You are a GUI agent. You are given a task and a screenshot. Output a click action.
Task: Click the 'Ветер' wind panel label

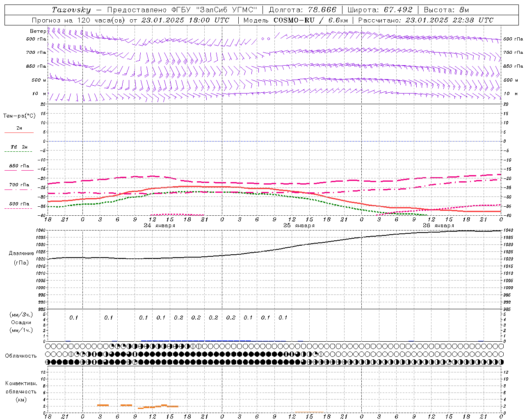[38, 31]
